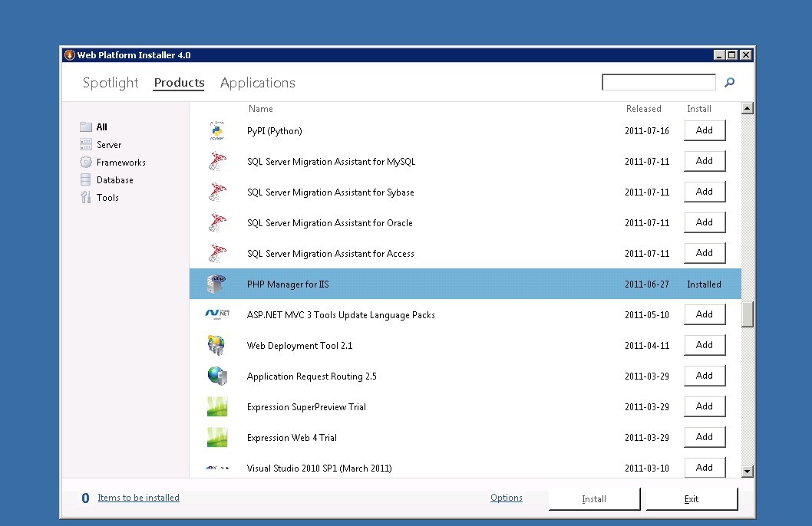
Task: Select the All category label
Action: point(101,127)
